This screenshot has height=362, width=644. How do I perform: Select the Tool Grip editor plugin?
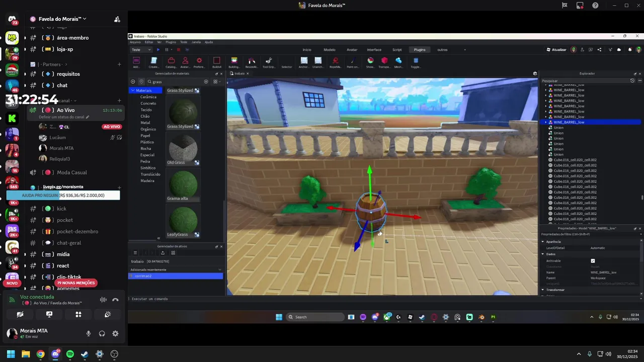(269, 61)
